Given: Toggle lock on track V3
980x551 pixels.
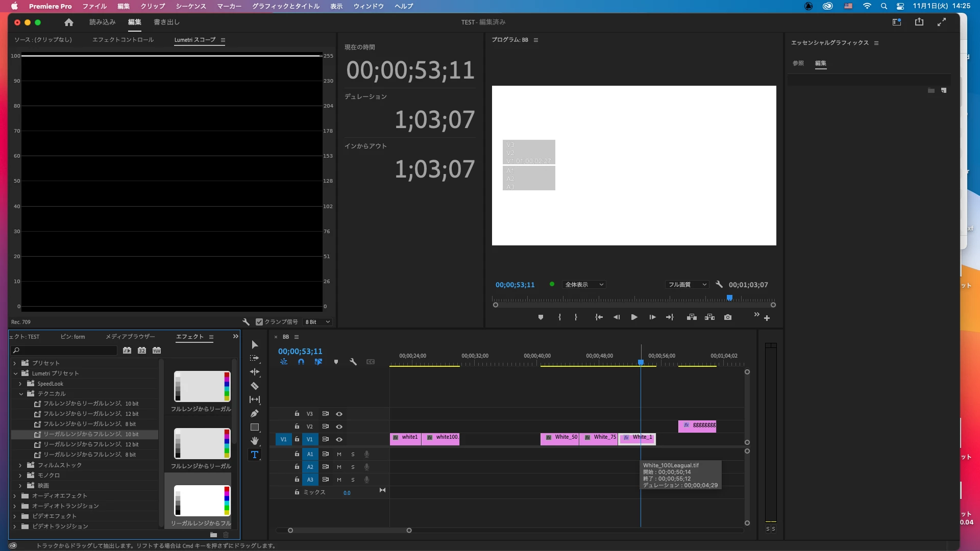Looking at the screenshot, I should click(297, 414).
